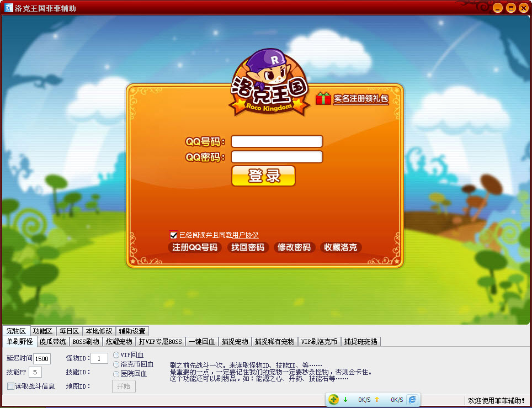Open the 辅助设置 tab
532x408 pixels.
coord(132,331)
